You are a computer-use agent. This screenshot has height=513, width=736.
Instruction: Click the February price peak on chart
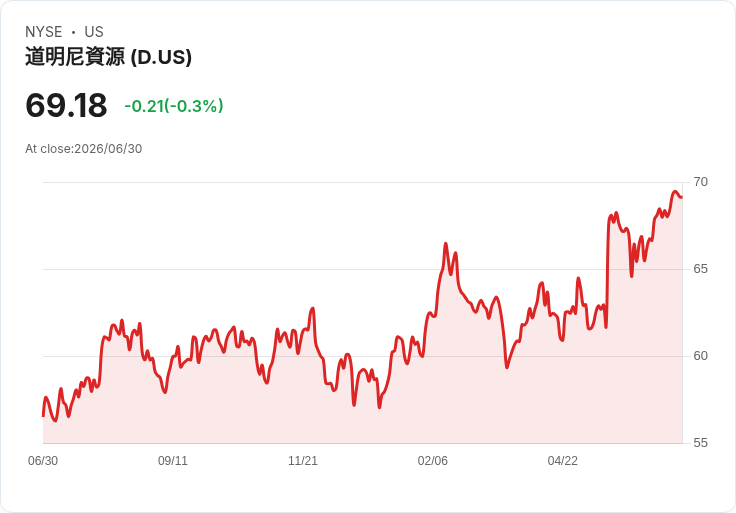pos(445,244)
